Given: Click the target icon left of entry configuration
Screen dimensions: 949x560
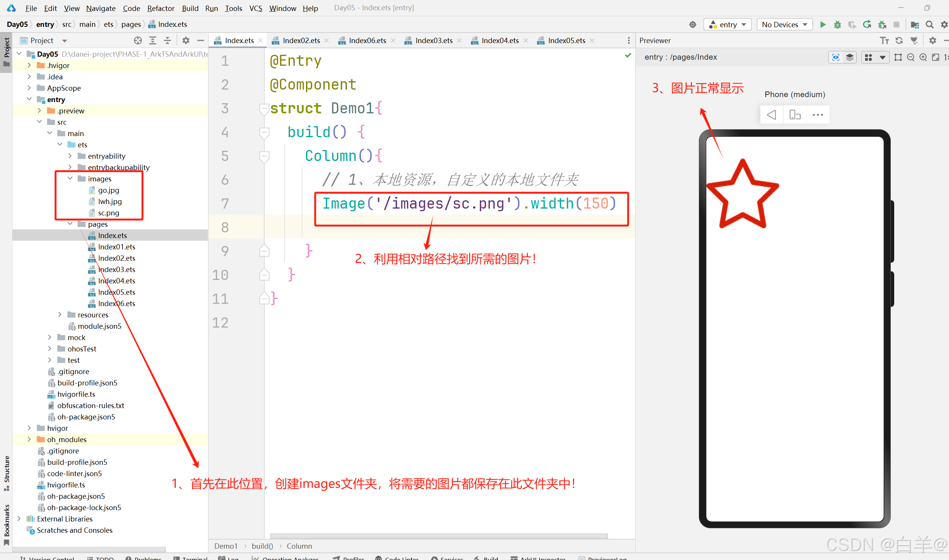Looking at the screenshot, I should click(x=693, y=25).
